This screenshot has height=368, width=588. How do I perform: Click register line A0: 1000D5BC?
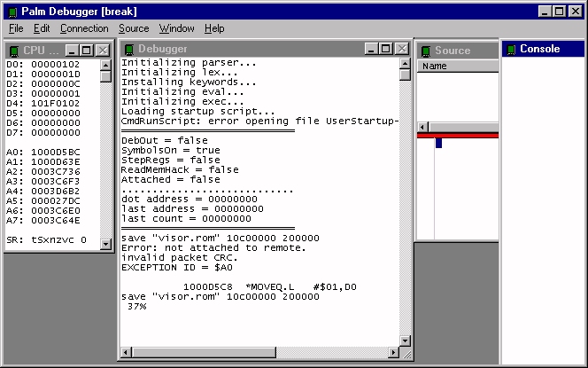point(43,153)
